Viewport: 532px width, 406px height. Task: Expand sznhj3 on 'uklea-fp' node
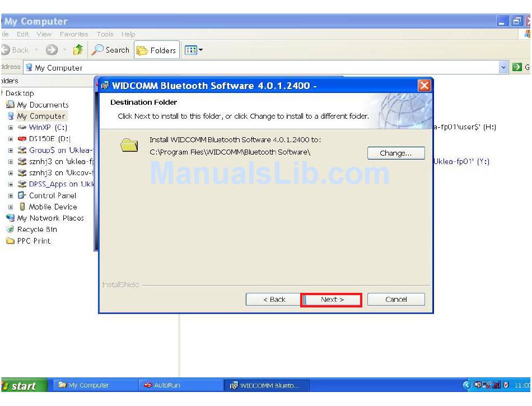pos(11,162)
